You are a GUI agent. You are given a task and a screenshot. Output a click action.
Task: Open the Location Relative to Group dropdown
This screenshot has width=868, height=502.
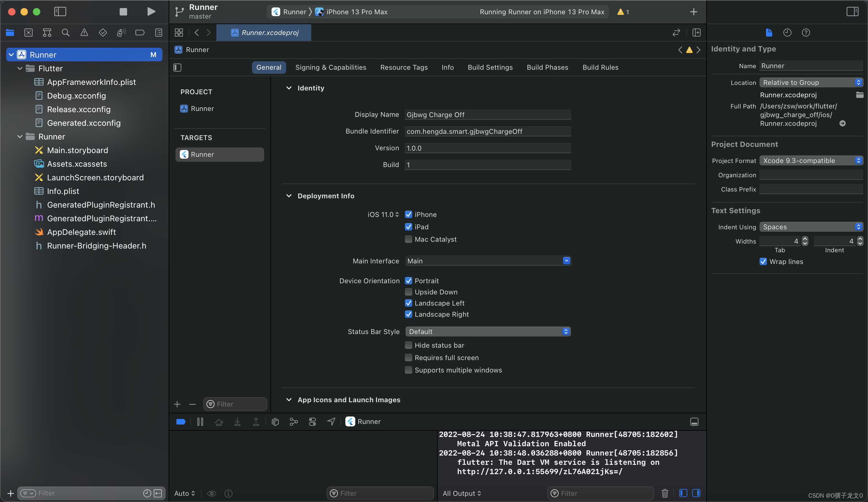point(811,83)
